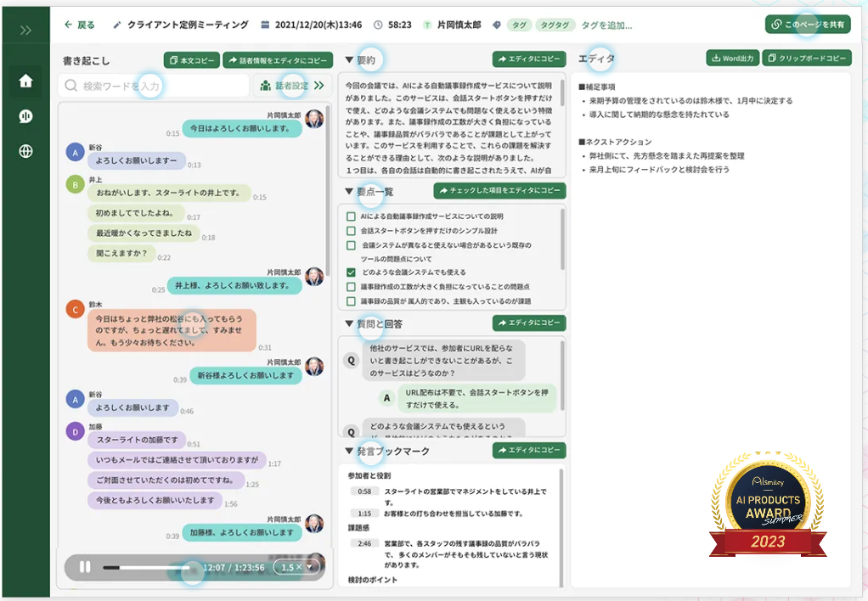Click 新谷's A avatar beside the 0:46 message
Viewport: 868px width, 601px height.
pyautogui.click(x=76, y=400)
